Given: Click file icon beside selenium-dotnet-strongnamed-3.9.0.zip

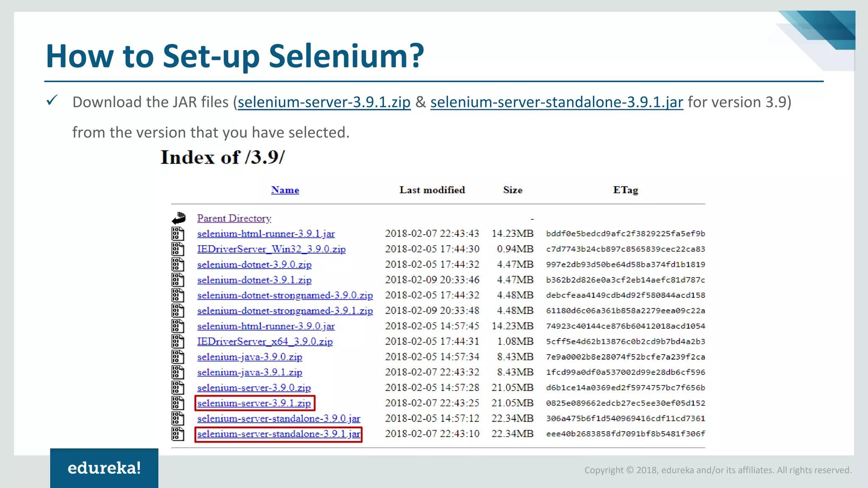Looking at the screenshot, I should tap(178, 295).
